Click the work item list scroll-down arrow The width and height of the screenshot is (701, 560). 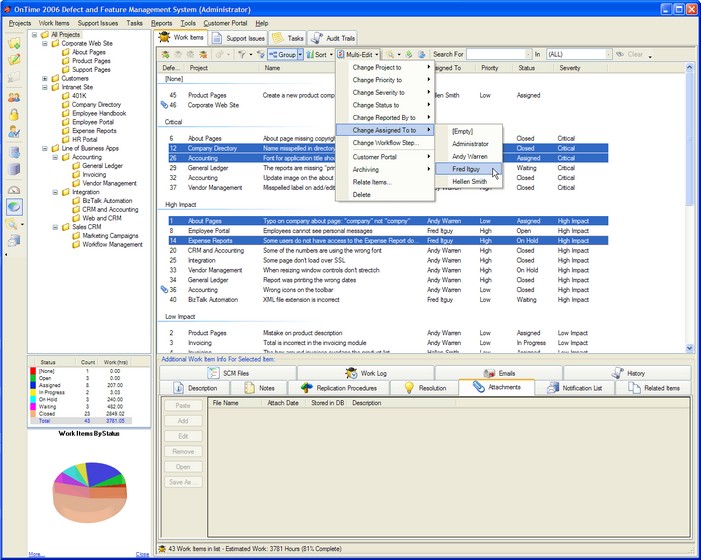(x=689, y=348)
